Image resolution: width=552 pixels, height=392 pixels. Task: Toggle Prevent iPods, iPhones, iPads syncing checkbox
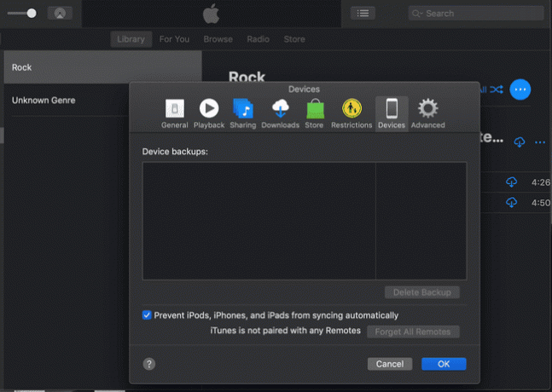tap(147, 315)
